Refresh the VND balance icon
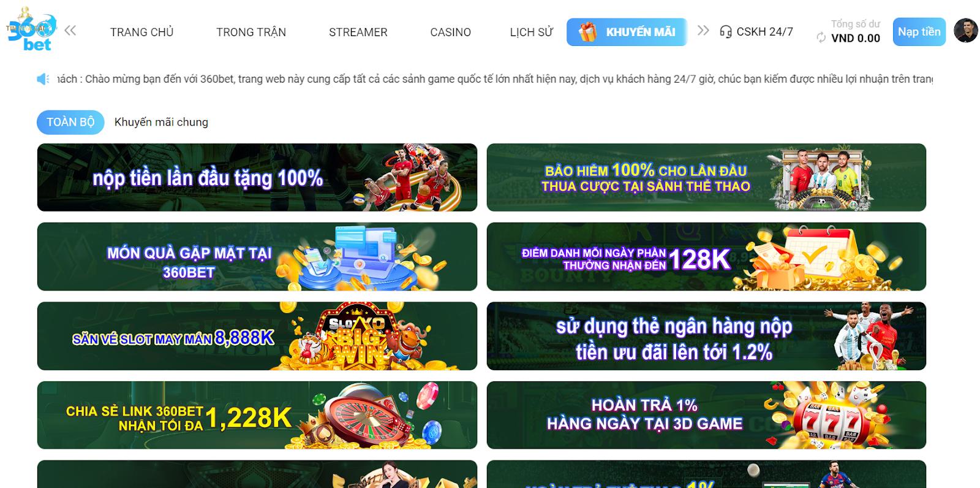Image resolution: width=980 pixels, height=488 pixels. (821, 38)
